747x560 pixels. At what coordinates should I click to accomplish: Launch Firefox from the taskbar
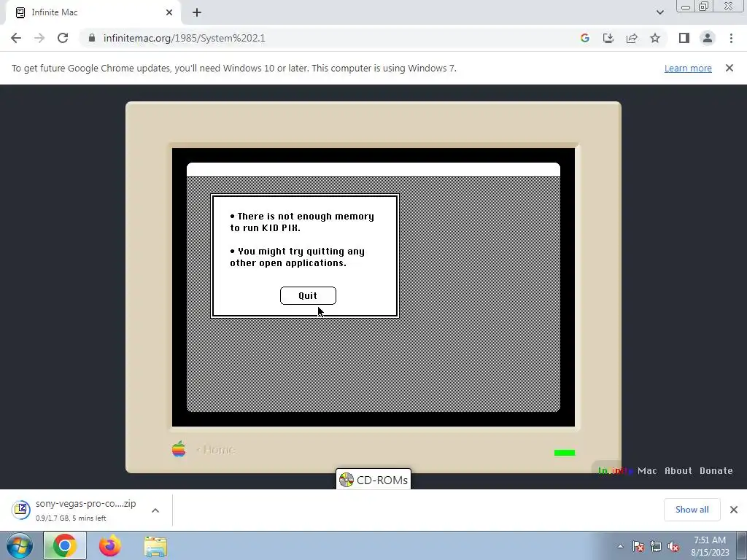pyautogui.click(x=109, y=546)
